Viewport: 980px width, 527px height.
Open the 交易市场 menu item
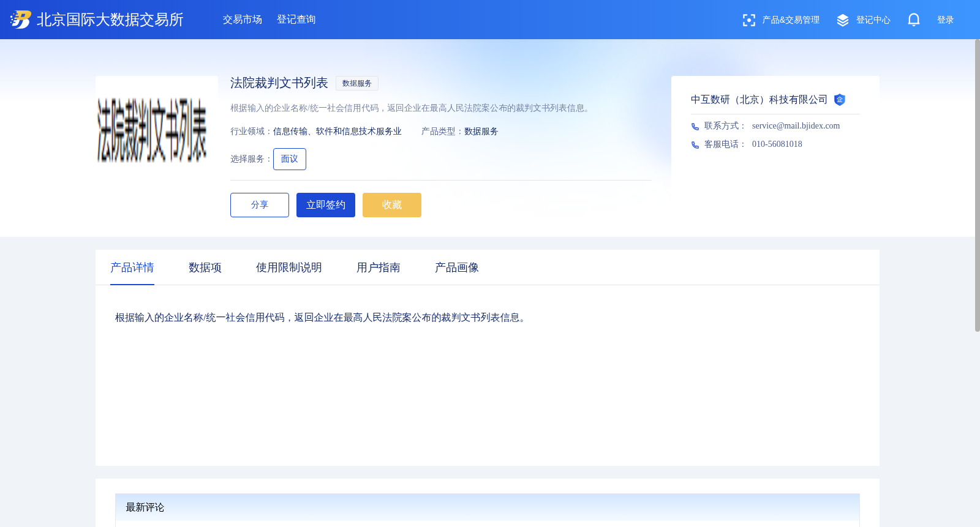pyautogui.click(x=243, y=20)
